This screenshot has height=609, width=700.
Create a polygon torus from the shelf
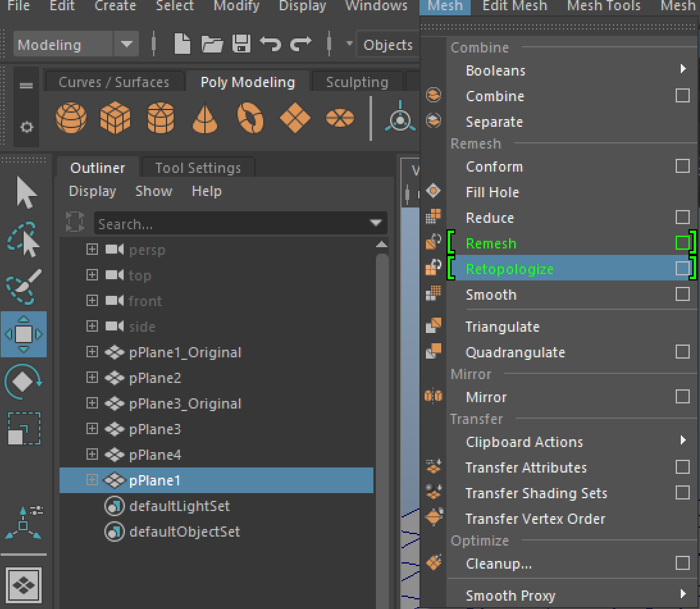click(x=250, y=118)
